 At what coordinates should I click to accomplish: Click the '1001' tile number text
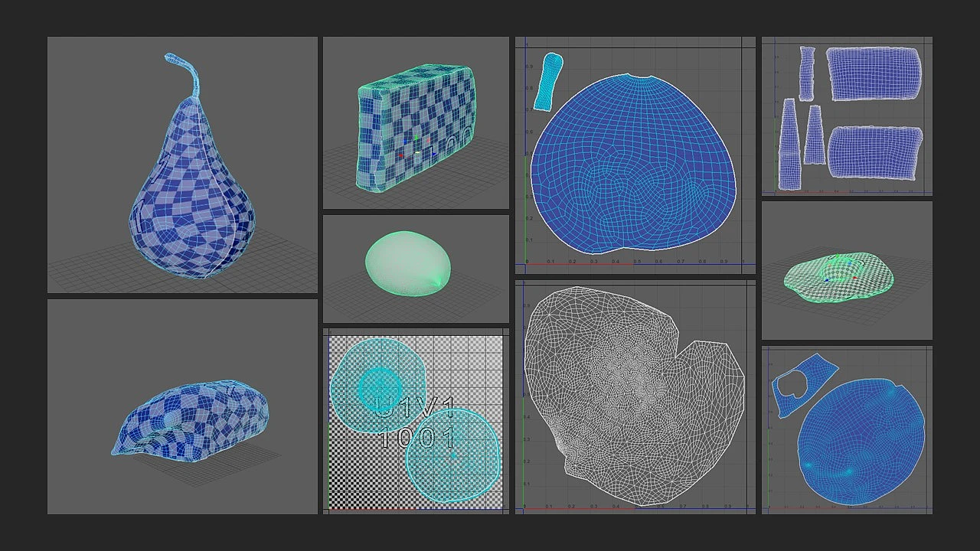tap(417, 439)
